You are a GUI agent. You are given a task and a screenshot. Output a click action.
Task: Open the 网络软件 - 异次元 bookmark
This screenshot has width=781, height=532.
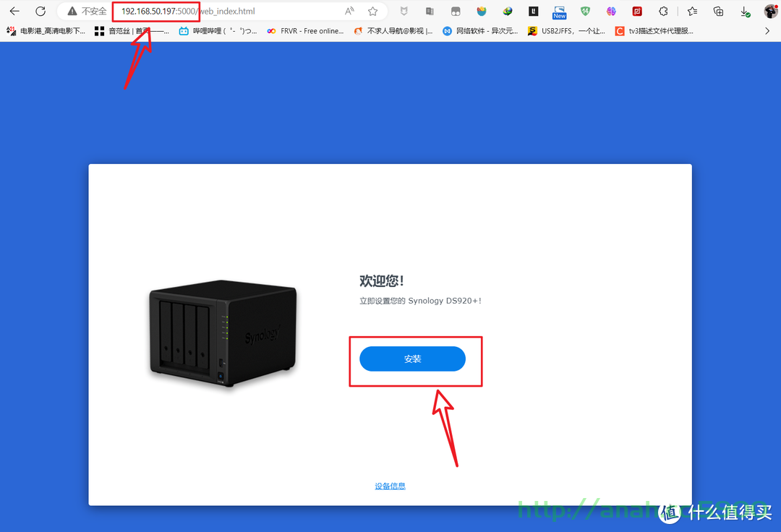pyautogui.click(x=481, y=31)
